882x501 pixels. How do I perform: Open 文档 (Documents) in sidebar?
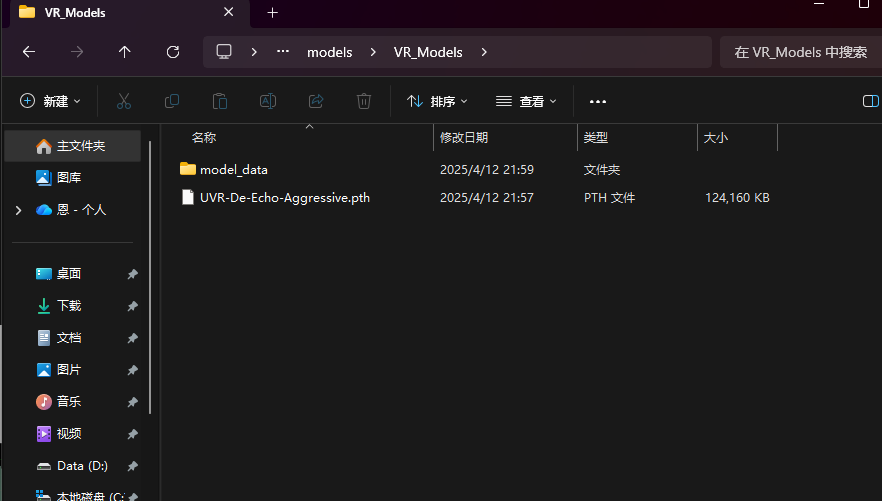tap(69, 338)
